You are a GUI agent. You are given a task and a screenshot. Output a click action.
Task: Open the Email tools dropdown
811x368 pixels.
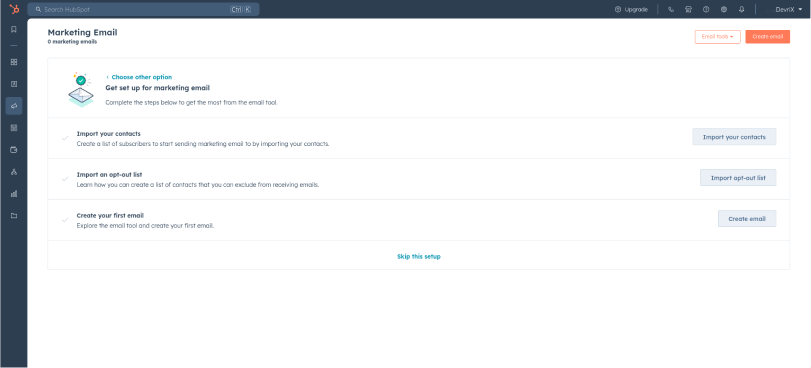(717, 37)
